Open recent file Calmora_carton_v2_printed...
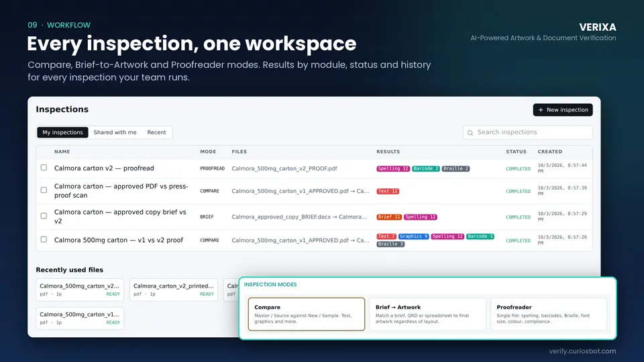This screenshot has height=362, width=644. [x=173, y=290]
